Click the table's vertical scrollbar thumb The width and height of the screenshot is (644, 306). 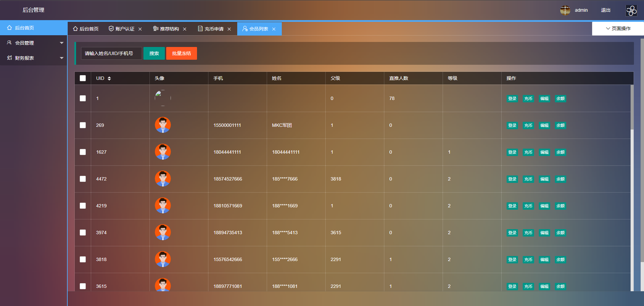click(x=632, y=107)
